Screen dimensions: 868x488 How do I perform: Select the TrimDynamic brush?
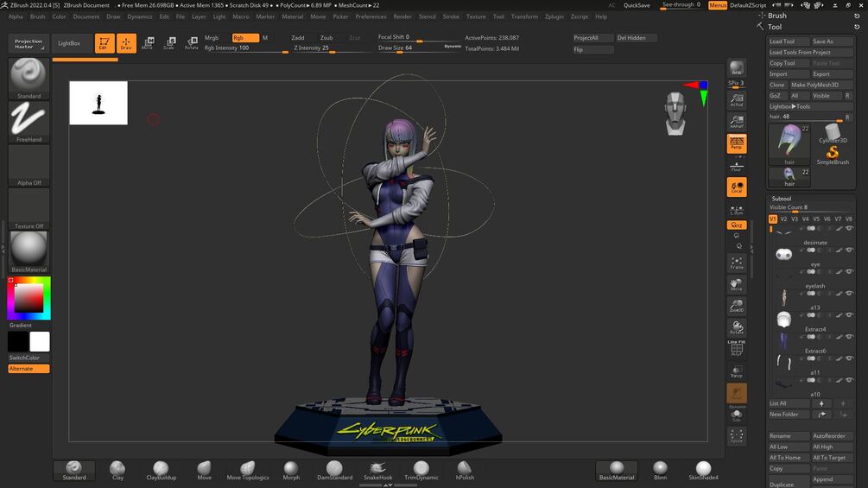click(421, 471)
